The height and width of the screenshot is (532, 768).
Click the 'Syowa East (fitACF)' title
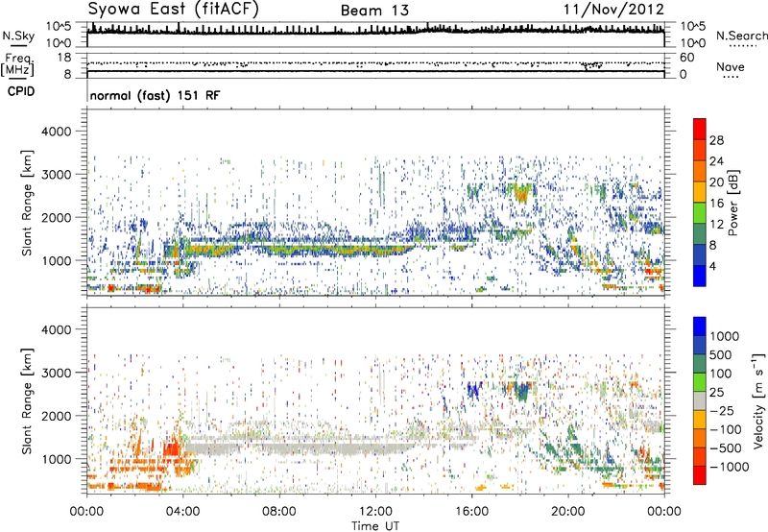(174, 9)
